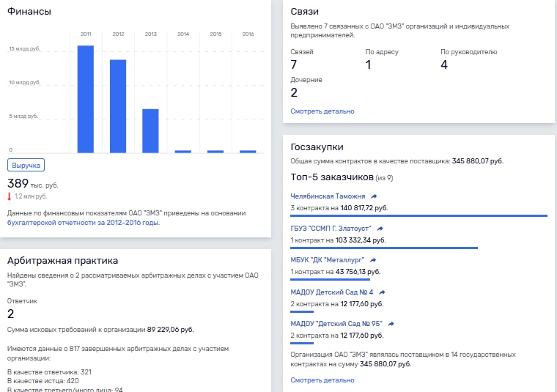Click the Арбитражная практика section heading
Image resolution: width=557 pixels, height=392 pixels.
coord(62,261)
